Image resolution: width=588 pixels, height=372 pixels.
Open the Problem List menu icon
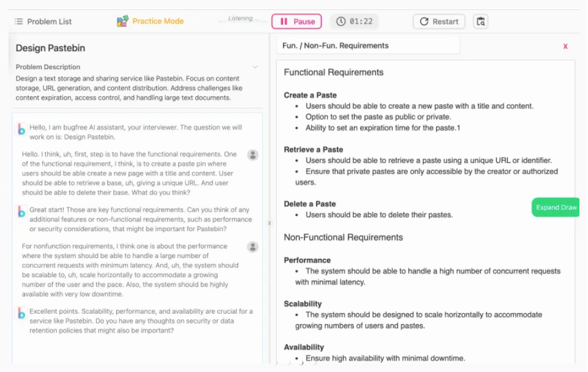[x=19, y=21]
